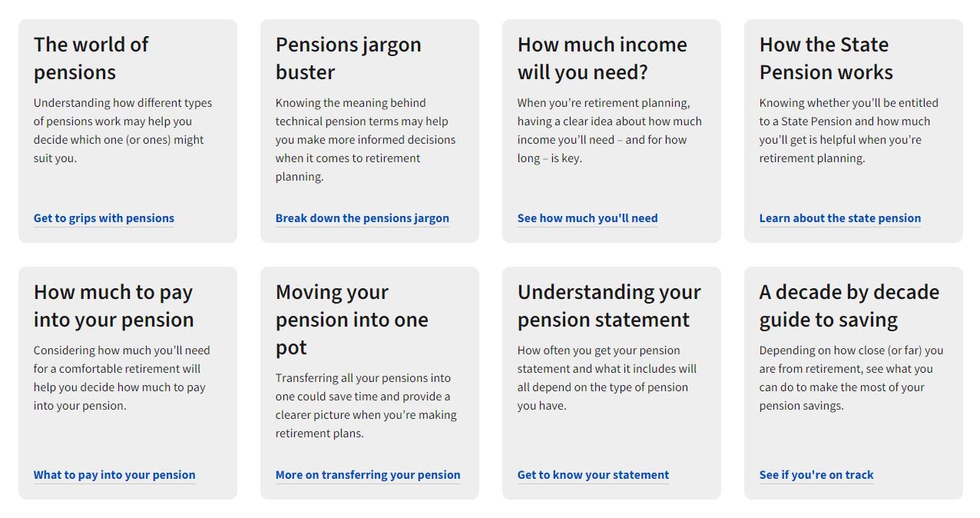The width and height of the screenshot is (980, 518).
Task: Select 'How the State Pension works' heading
Action: tap(826, 58)
